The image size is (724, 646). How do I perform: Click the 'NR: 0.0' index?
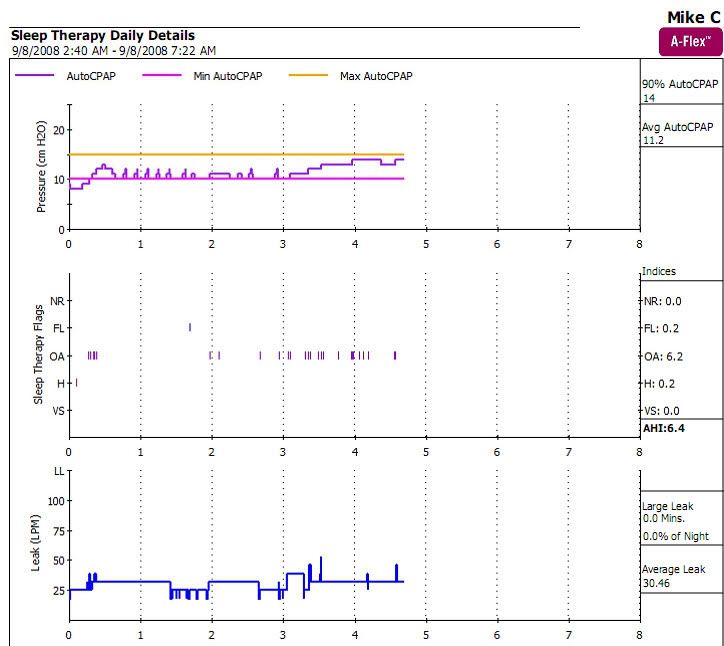(x=663, y=302)
